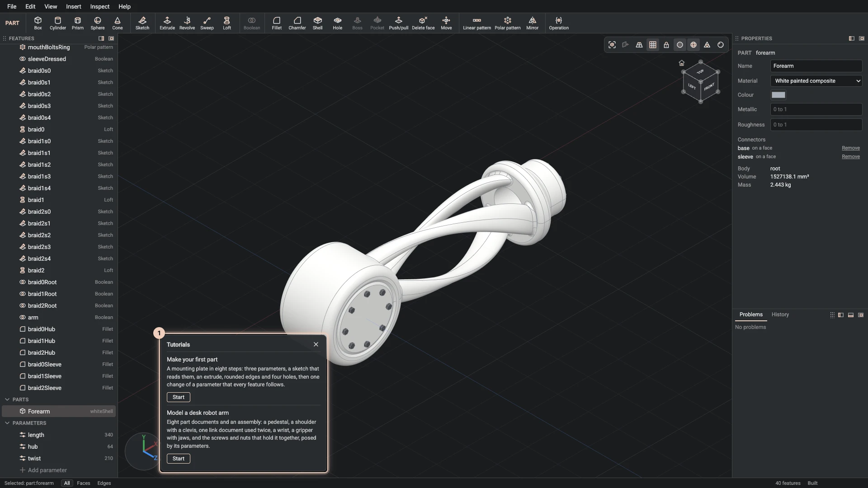Toggle perspective projection view
Image resolution: width=868 pixels, height=488 pixels.
[x=639, y=45]
